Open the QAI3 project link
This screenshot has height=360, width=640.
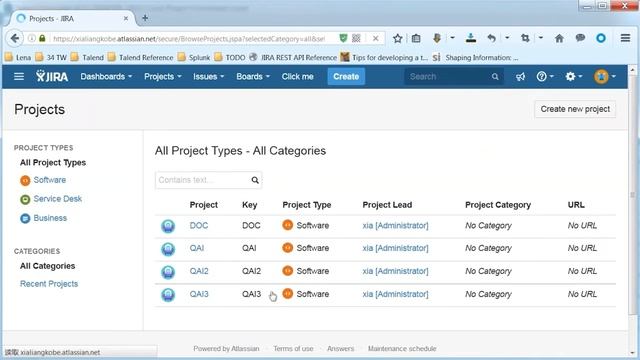pos(199,294)
